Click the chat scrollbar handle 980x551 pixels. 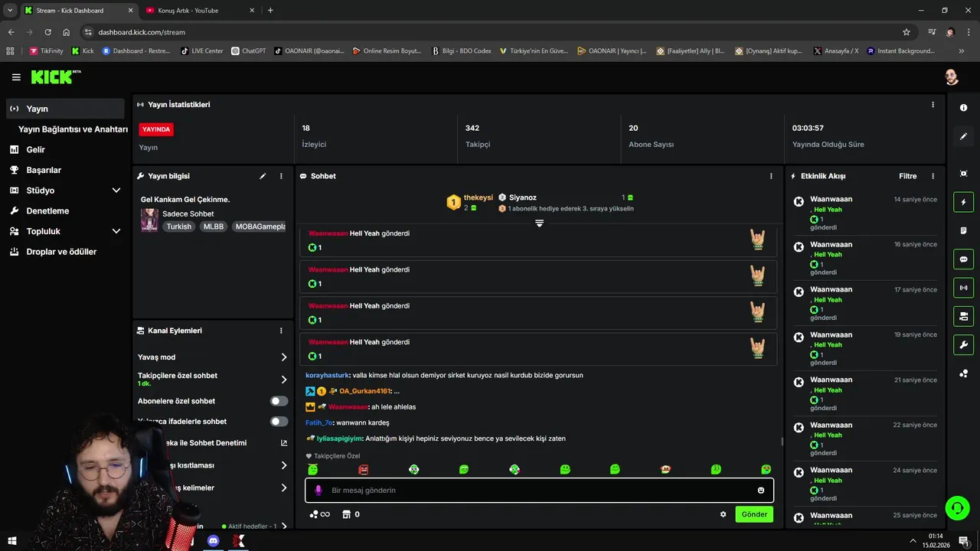pyautogui.click(x=782, y=442)
